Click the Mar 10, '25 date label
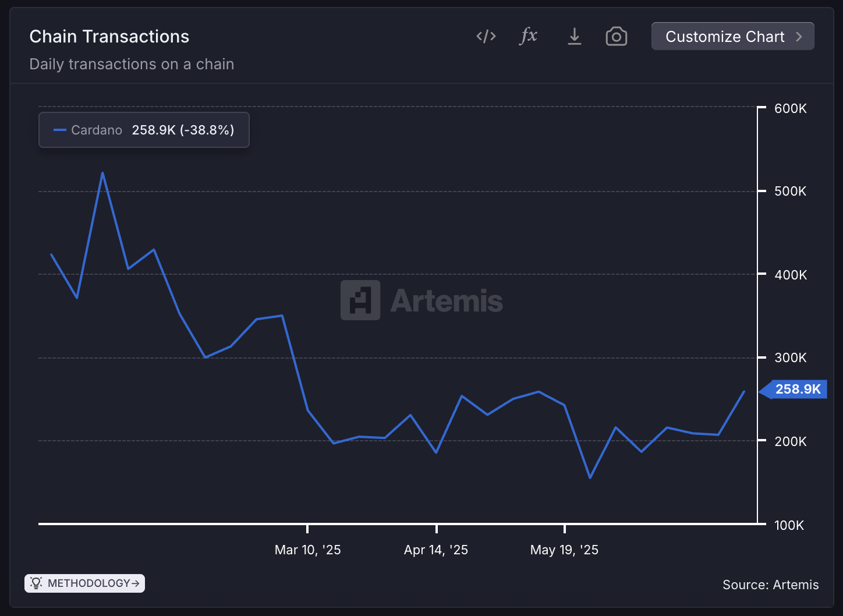This screenshot has height=616, width=843. 307,550
